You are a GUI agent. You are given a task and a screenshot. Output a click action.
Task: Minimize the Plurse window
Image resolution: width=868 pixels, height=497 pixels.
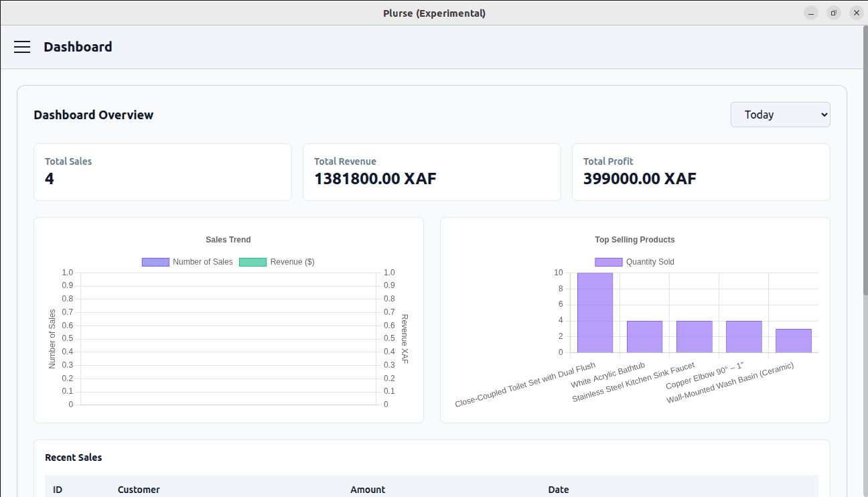point(811,13)
